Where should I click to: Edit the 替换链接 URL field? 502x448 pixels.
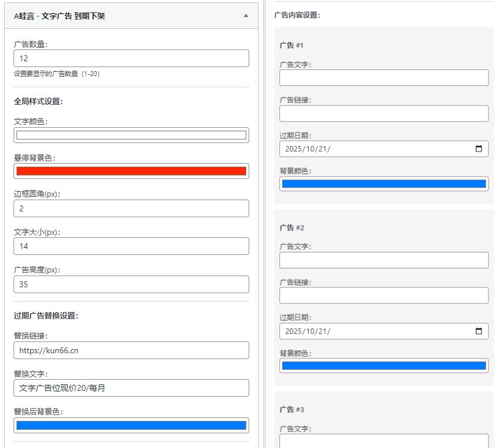tap(131, 350)
